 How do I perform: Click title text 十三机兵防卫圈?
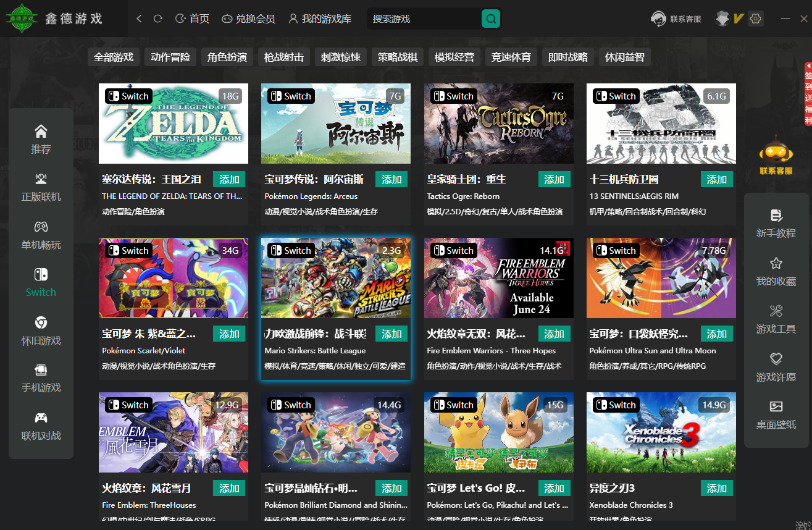pyautogui.click(x=624, y=180)
